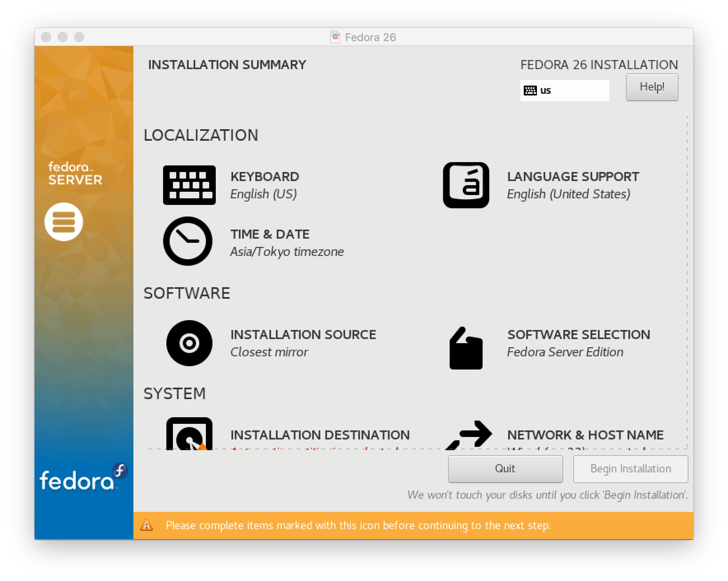
Task: Click the 'Asia/Tokyo timezone' value
Action: (x=287, y=252)
